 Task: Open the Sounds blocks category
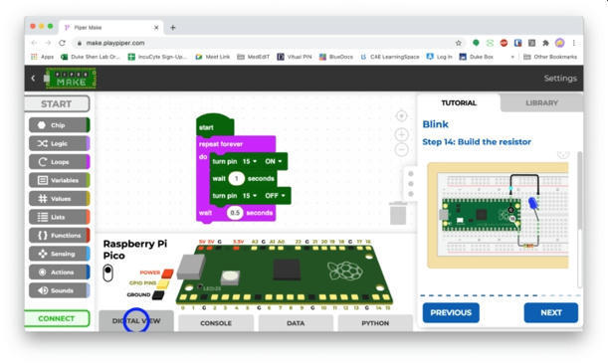tap(60, 290)
